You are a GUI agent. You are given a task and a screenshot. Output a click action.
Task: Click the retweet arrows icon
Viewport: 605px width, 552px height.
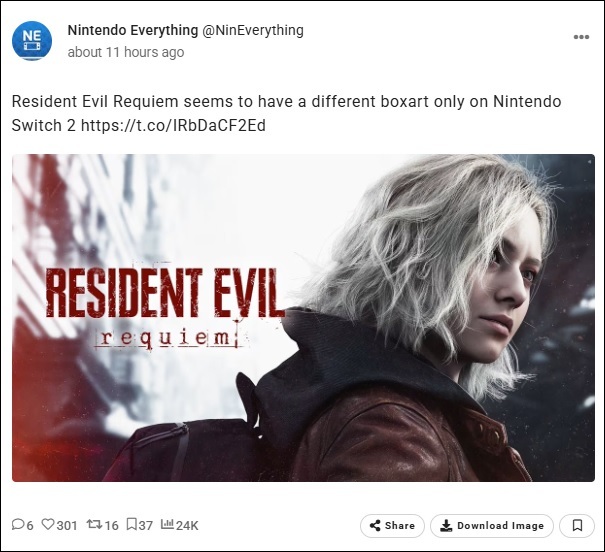[94, 524]
